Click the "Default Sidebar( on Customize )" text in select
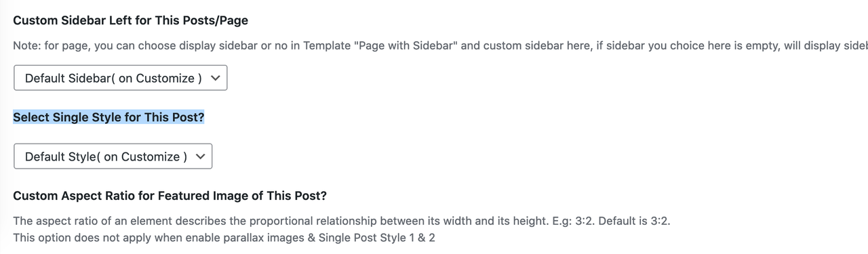868x254 pixels. (x=113, y=79)
